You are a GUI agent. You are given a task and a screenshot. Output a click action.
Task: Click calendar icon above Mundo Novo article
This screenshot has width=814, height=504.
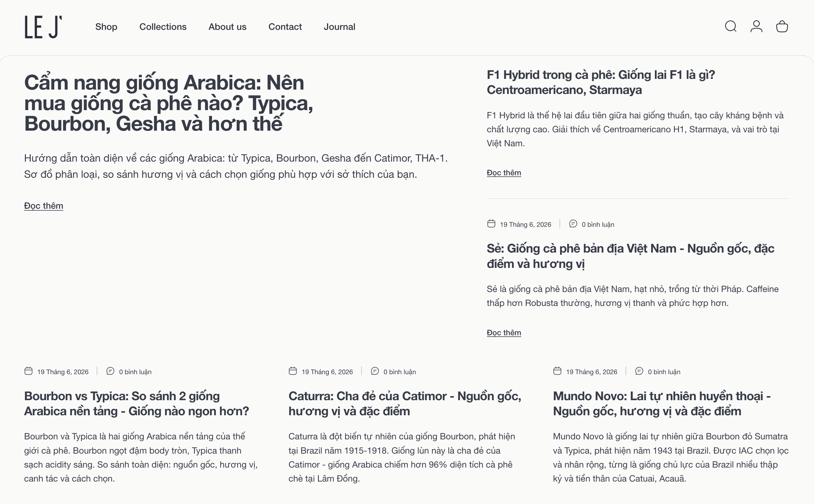pos(557,371)
